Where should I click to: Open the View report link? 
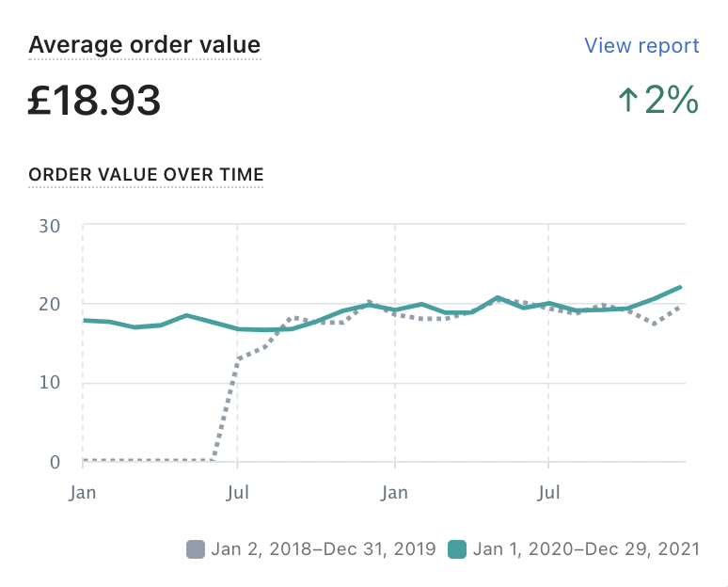tap(641, 45)
